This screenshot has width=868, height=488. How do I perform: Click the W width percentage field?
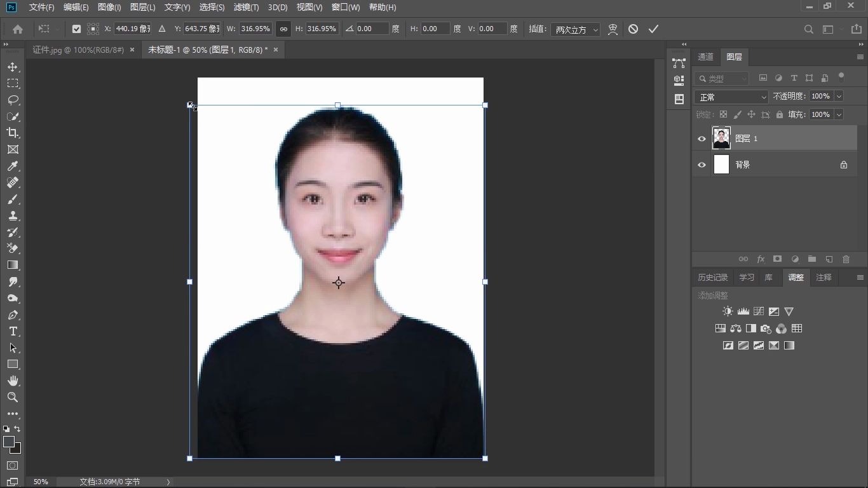click(255, 29)
